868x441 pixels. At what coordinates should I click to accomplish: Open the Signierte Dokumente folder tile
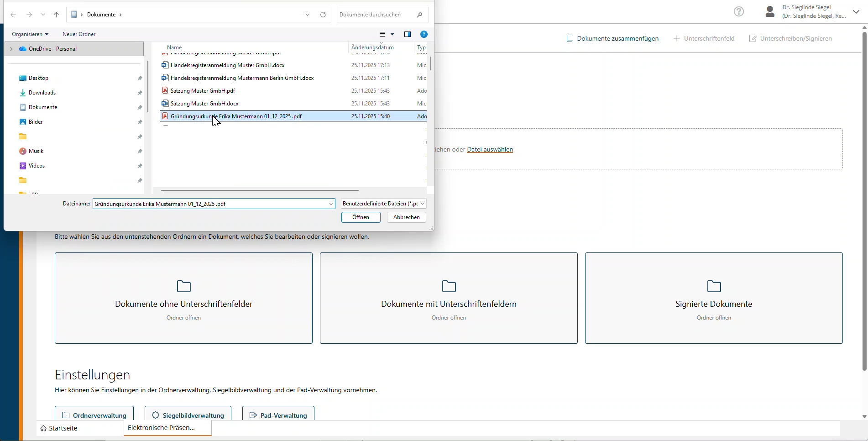click(714, 298)
